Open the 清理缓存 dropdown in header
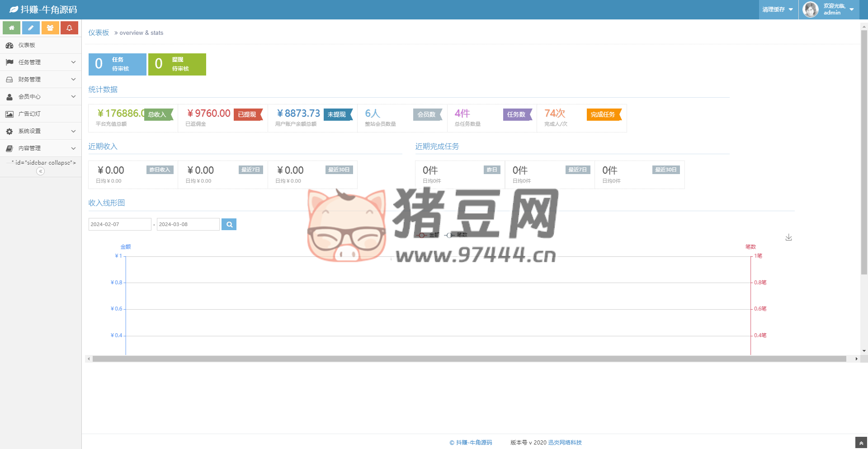The width and height of the screenshot is (868, 449). pos(778,9)
